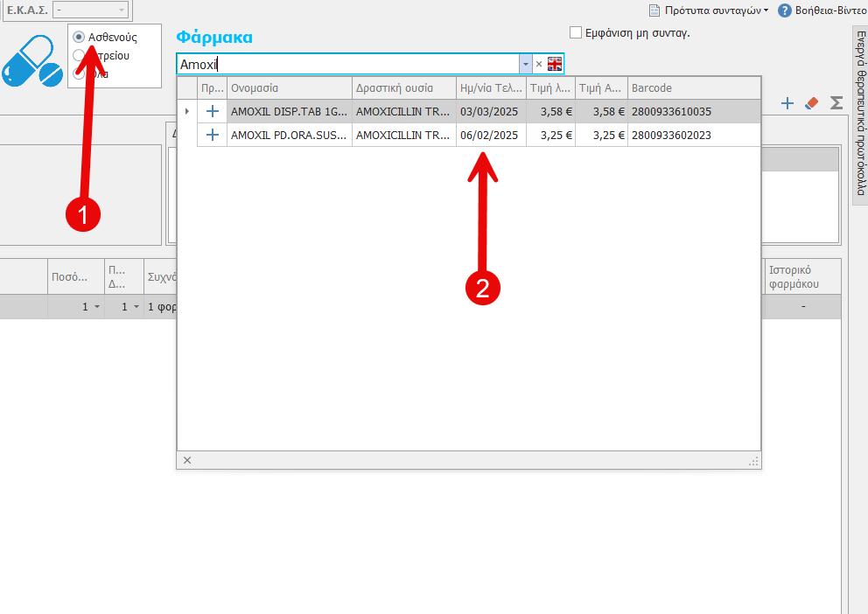Image resolution: width=868 pixels, height=614 pixels.
Task: Click the plus icon for AMOXIL DISP.TAB
Action: point(212,111)
